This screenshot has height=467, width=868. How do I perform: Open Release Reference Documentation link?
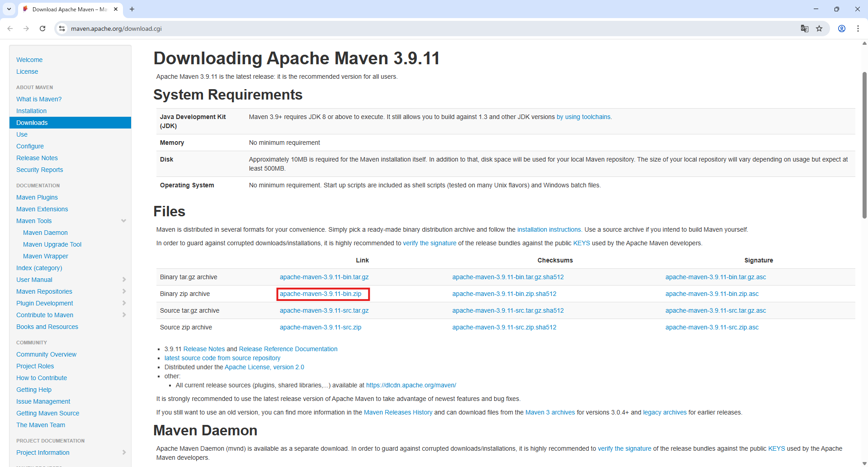point(288,349)
